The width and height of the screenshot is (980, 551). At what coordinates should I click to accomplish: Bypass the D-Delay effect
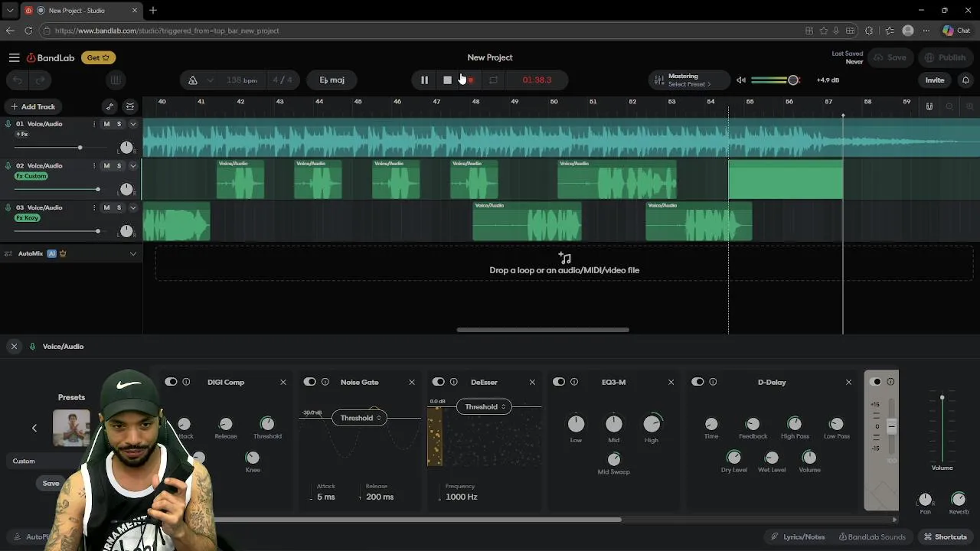pyautogui.click(x=697, y=382)
